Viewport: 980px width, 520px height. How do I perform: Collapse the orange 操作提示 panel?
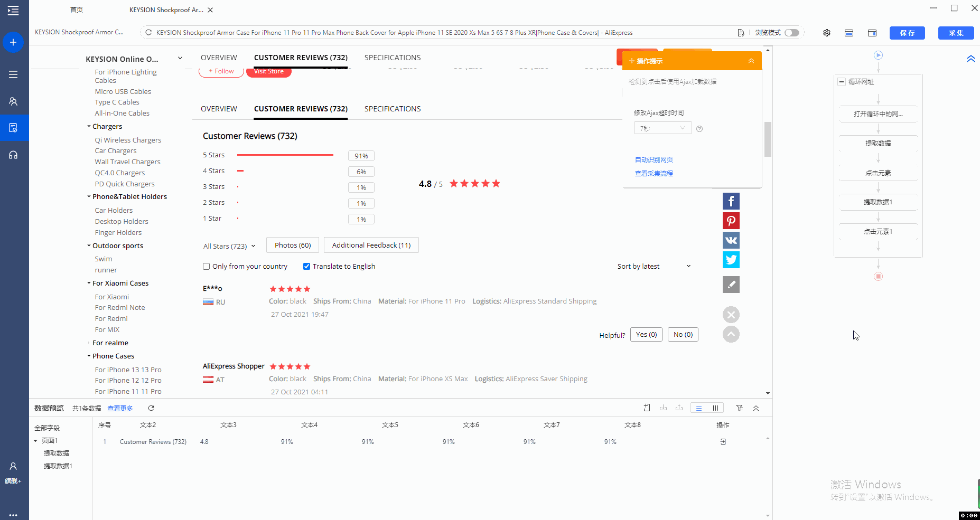tap(751, 61)
